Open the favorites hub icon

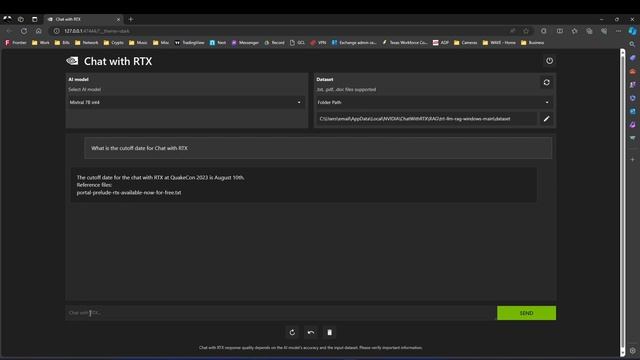[574, 31]
